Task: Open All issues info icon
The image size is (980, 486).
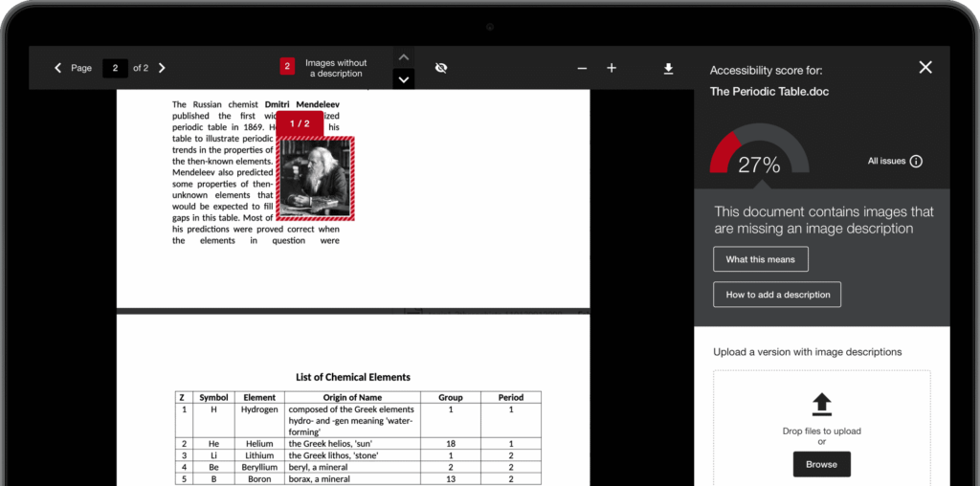Action: (x=916, y=161)
